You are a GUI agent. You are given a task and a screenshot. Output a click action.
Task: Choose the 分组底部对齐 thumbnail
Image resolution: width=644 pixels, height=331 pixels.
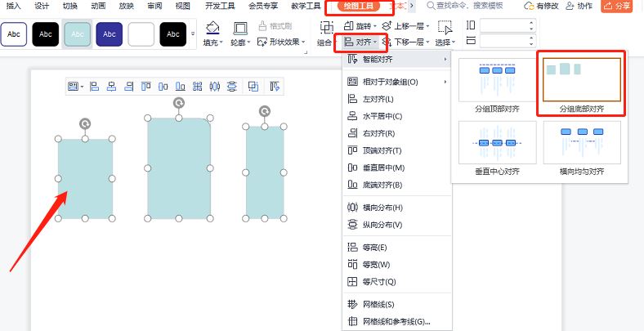(x=582, y=81)
